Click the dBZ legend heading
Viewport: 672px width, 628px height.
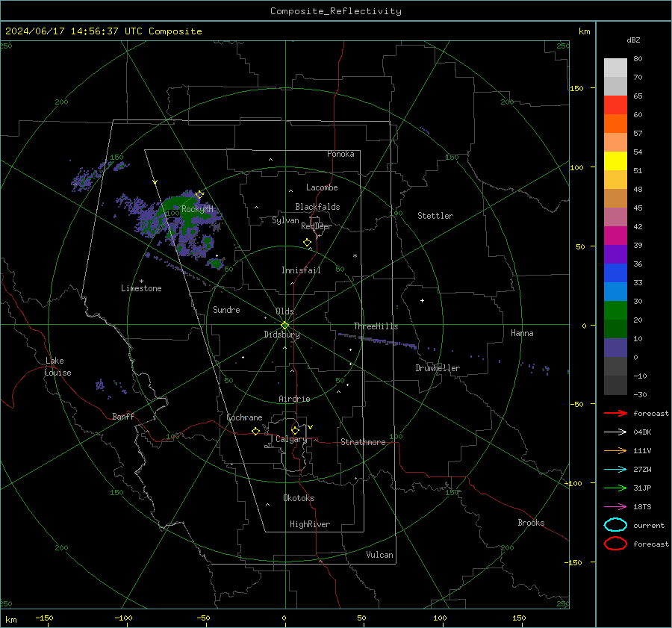pyautogui.click(x=633, y=40)
